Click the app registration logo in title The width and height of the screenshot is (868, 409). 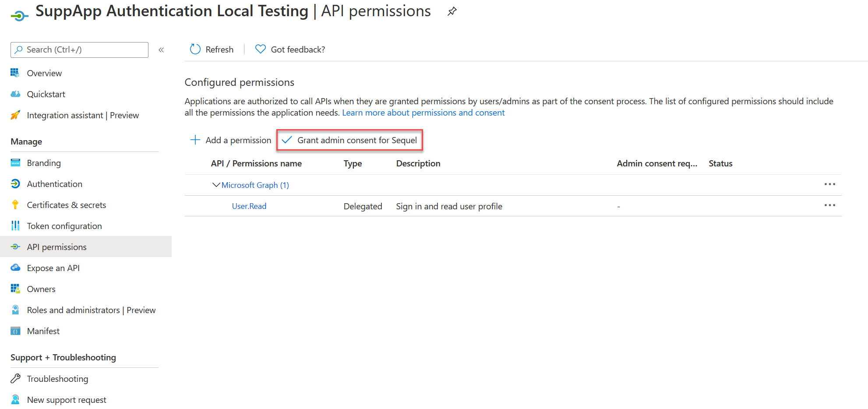[19, 16]
